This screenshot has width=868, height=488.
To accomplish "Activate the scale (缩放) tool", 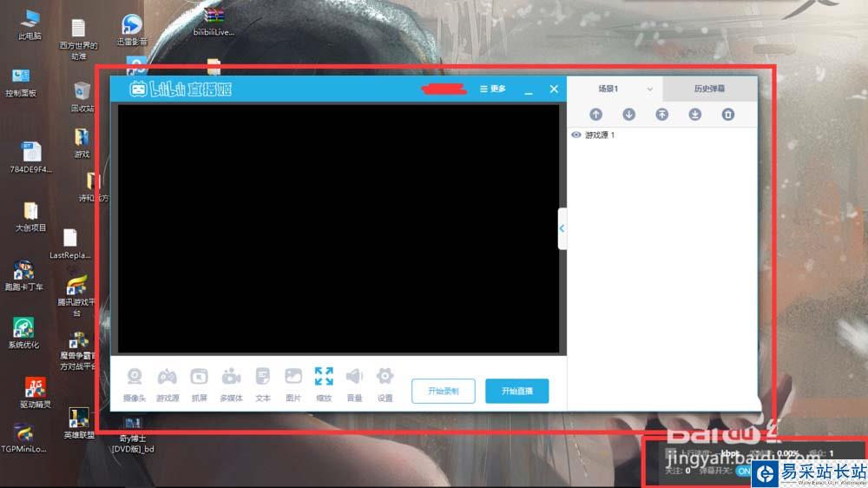I will pyautogui.click(x=324, y=385).
